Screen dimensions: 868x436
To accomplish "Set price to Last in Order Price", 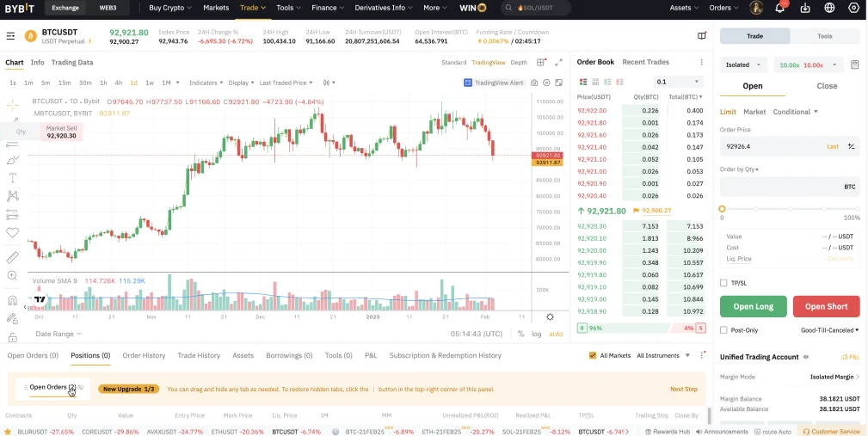I will point(833,147).
